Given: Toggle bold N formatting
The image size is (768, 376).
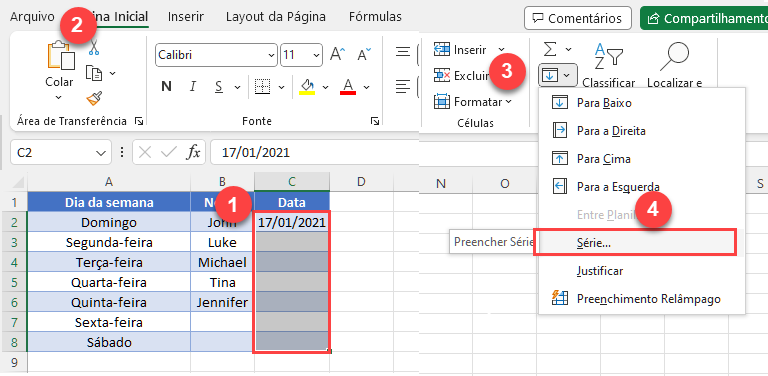Looking at the screenshot, I should (x=167, y=87).
